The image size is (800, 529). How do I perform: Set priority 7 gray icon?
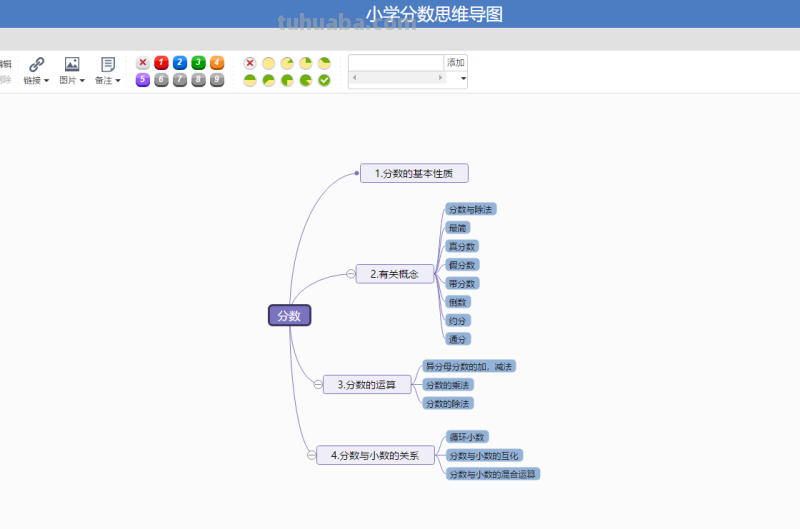pos(180,80)
